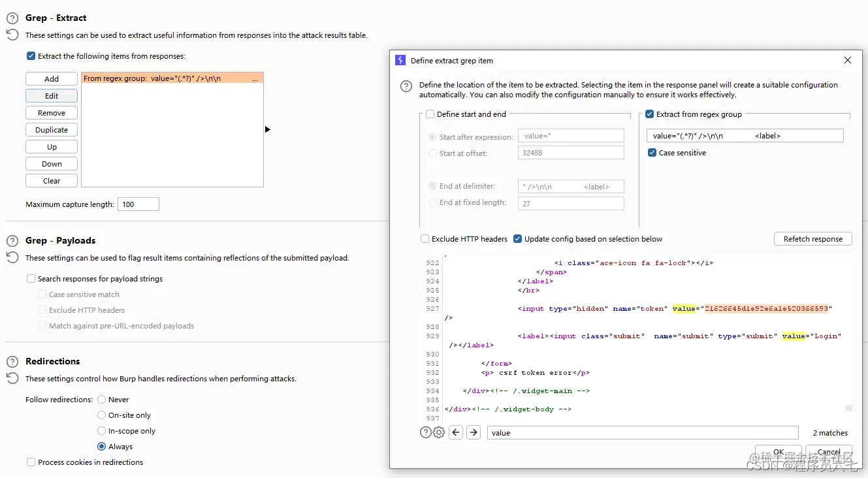Toggle Update config based on selection below

click(x=518, y=239)
